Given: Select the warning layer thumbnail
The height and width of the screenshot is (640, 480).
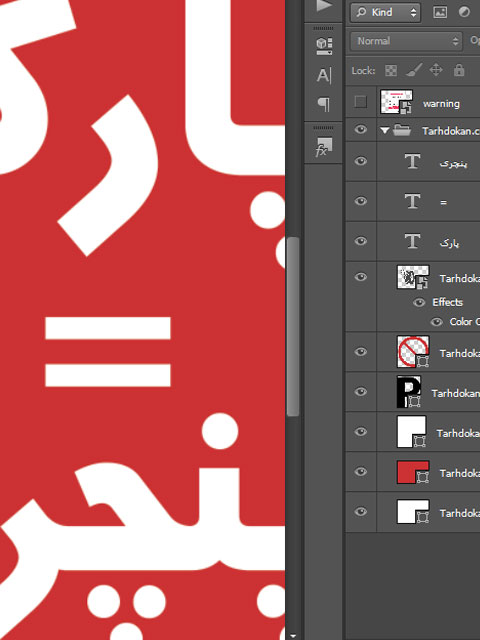Looking at the screenshot, I should click(396, 102).
